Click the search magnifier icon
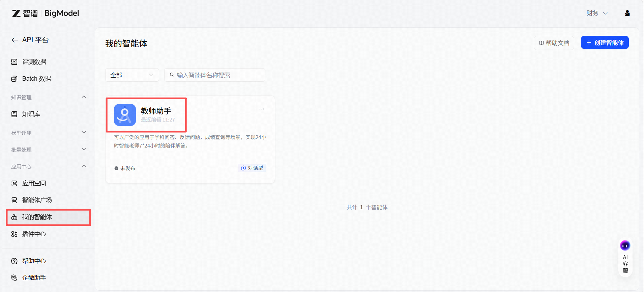 point(172,75)
